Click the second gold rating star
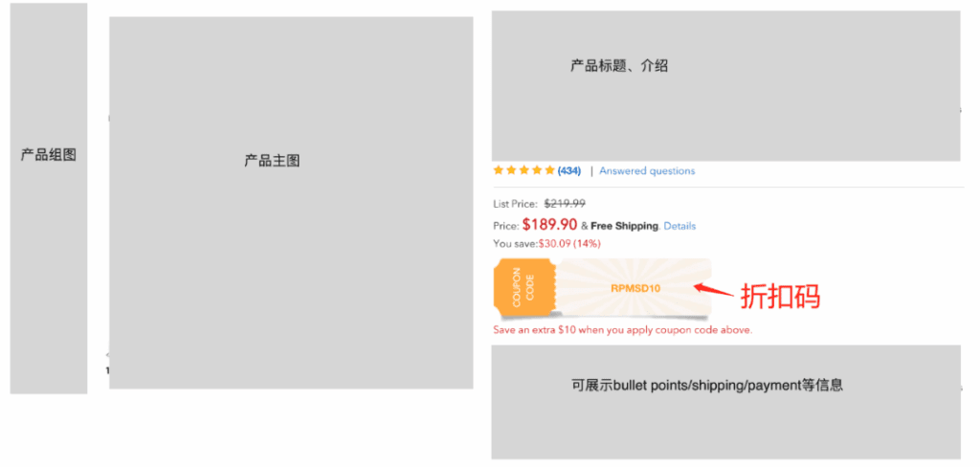980x467 pixels. click(511, 170)
